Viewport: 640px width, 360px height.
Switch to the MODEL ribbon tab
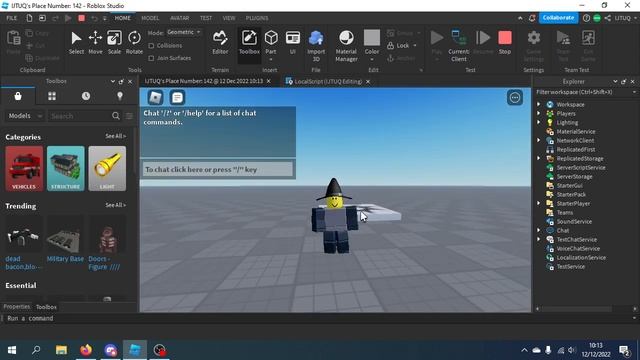point(150,18)
